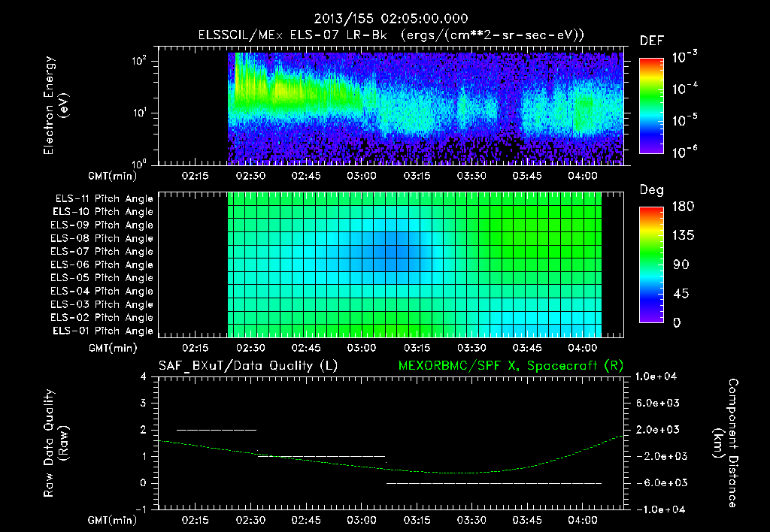This screenshot has width=770, height=532.
Task: Click the 135 value on Deg scale
Action: click(x=683, y=236)
